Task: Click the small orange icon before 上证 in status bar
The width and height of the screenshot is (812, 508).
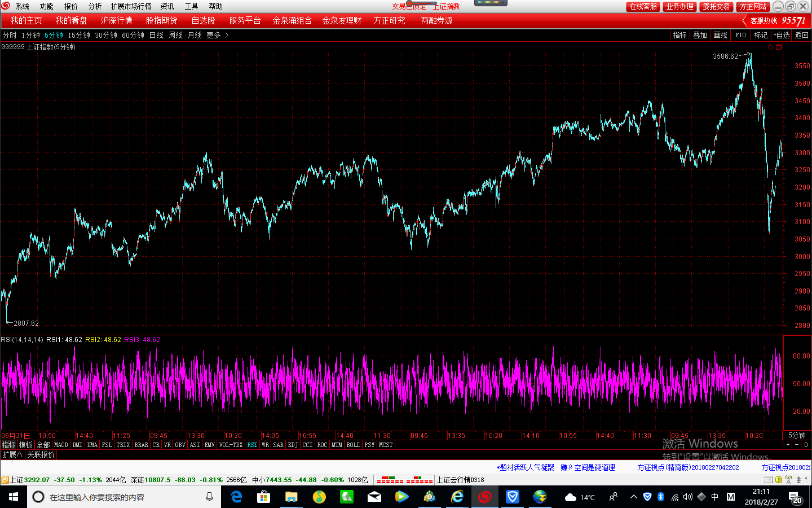Action: coord(5,480)
